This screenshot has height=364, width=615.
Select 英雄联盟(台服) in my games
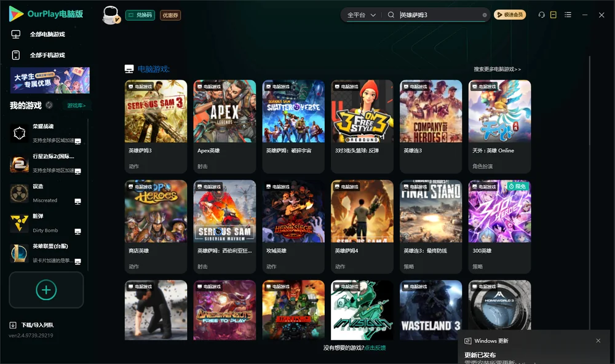[x=46, y=253]
